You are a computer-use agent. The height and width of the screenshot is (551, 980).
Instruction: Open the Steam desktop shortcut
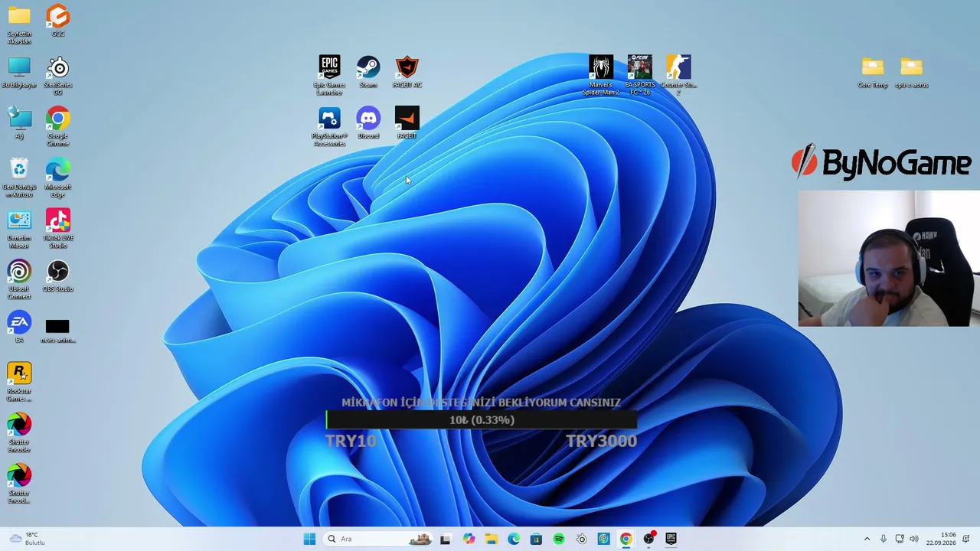(x=368, y=71)
